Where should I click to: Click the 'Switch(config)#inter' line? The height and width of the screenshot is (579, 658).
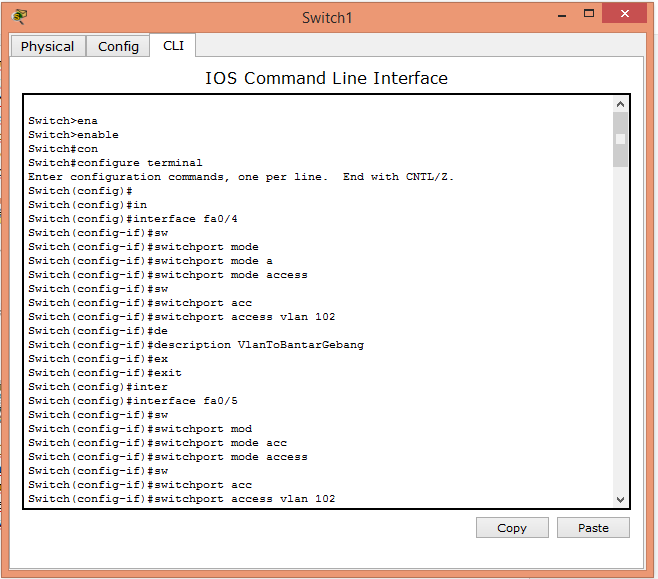click(x=98, y=387)
